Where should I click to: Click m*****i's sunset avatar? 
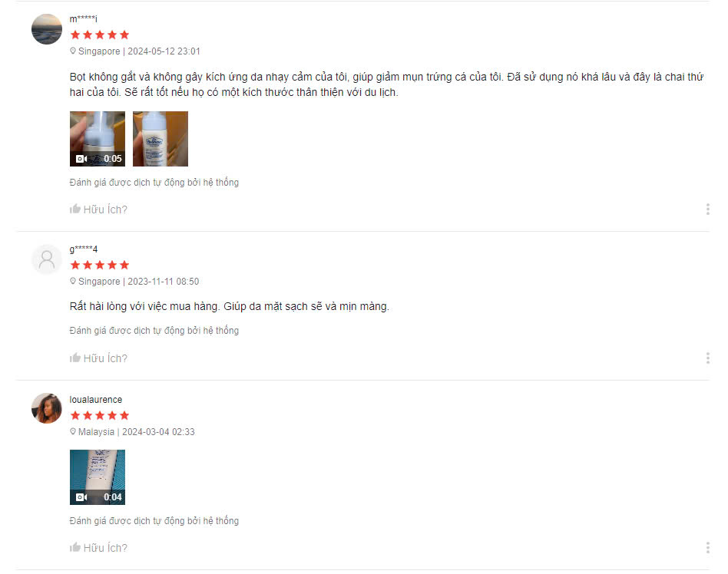tap(47, 29)
